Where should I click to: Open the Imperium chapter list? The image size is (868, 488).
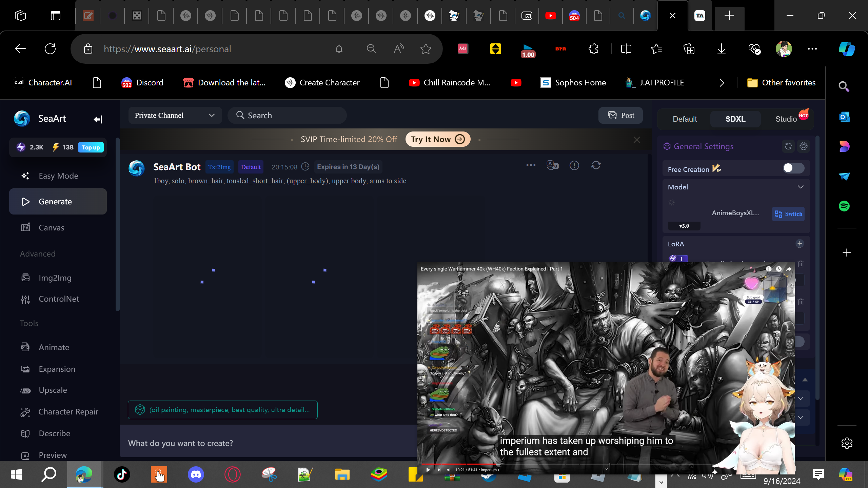490,470
